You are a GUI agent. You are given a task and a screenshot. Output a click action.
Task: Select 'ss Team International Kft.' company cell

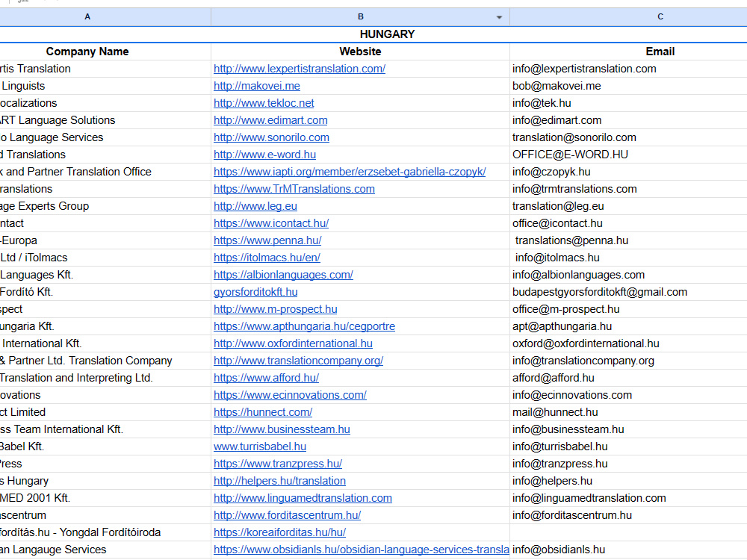105,429
